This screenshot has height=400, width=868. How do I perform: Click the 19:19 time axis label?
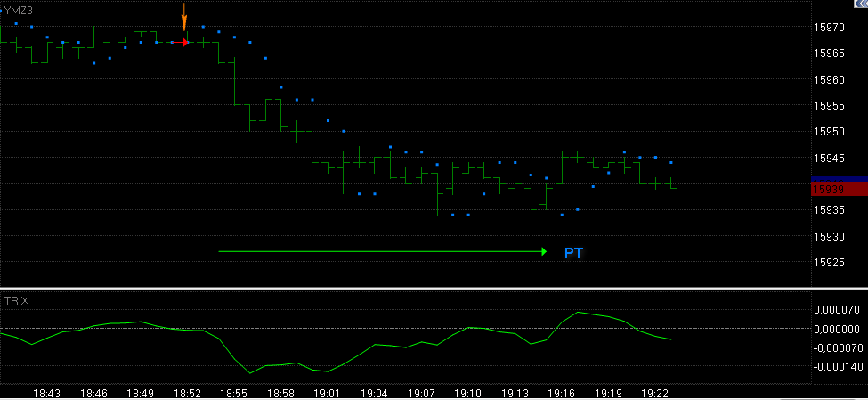(x=608, y=393)
